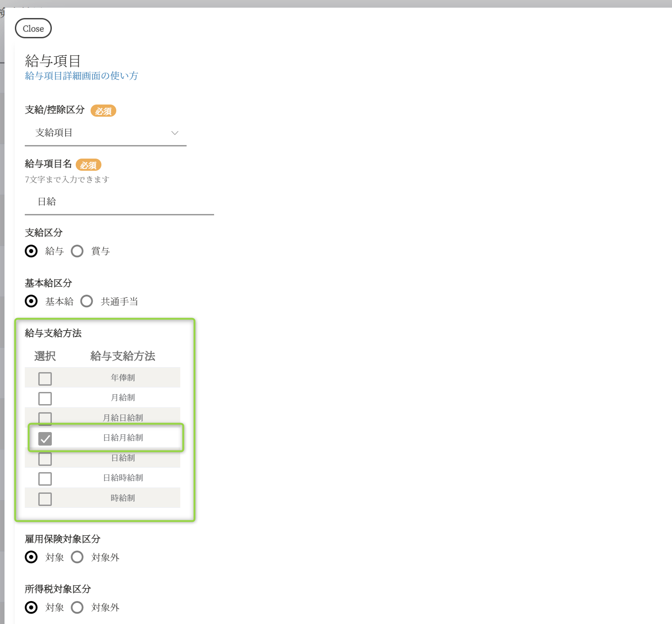Click the 給与項目名 text field
Viewport: 672px width, 624px height.
point(119,202)
